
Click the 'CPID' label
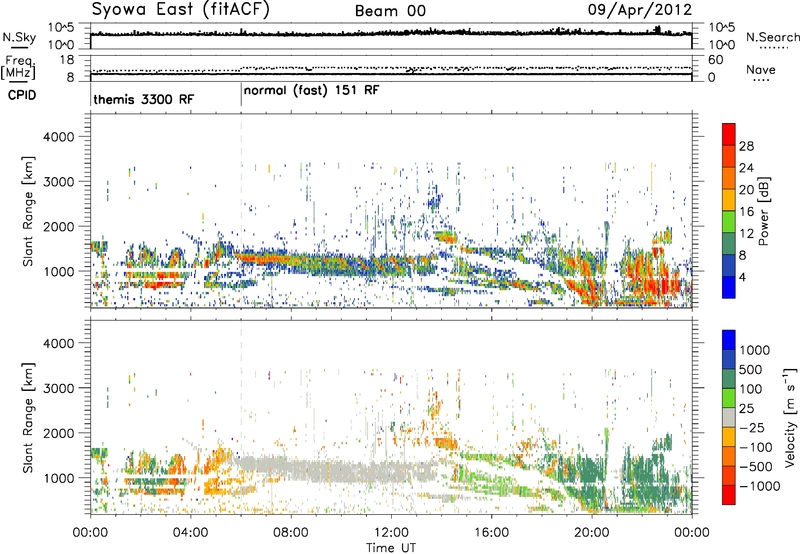22,95
